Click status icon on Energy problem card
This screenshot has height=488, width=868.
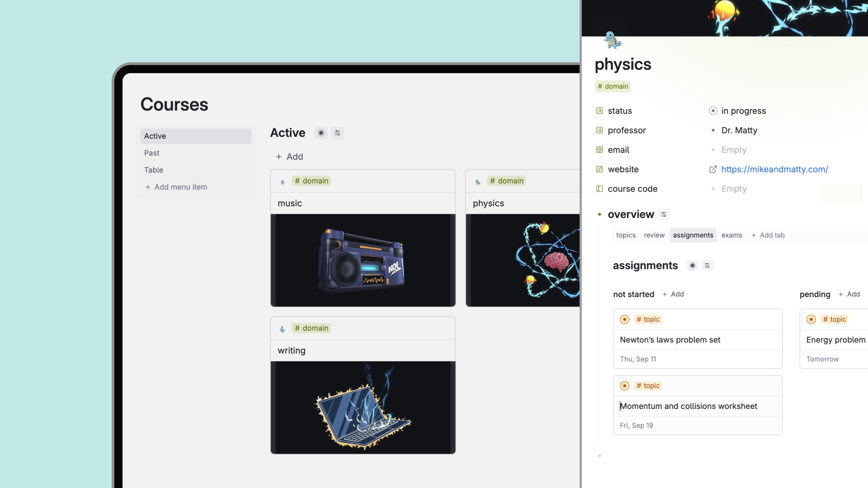click(811, 319)
